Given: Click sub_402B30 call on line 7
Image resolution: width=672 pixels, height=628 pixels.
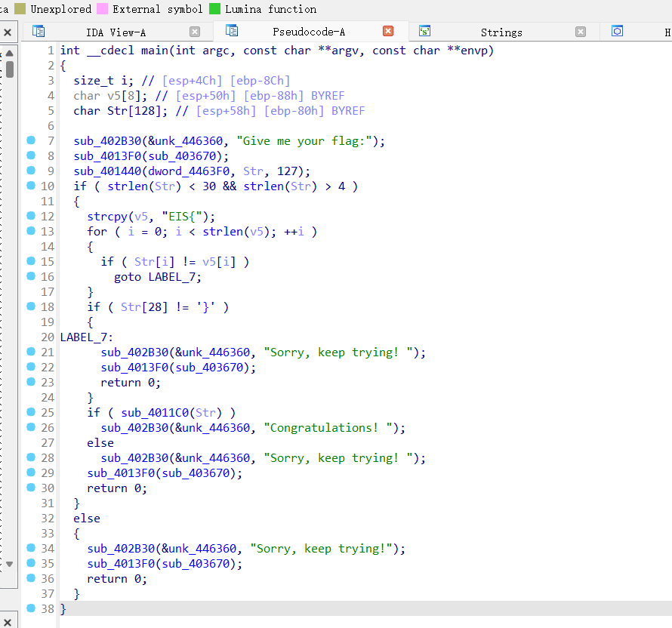Looking at the screenshot, I should coord(107,141).
